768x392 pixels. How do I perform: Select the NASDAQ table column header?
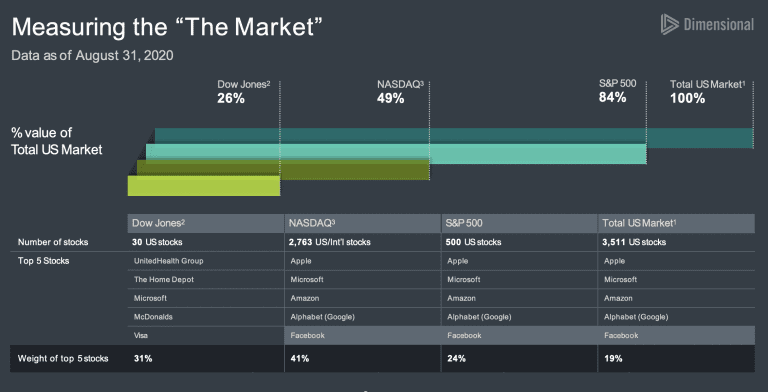tap(362, 223)
